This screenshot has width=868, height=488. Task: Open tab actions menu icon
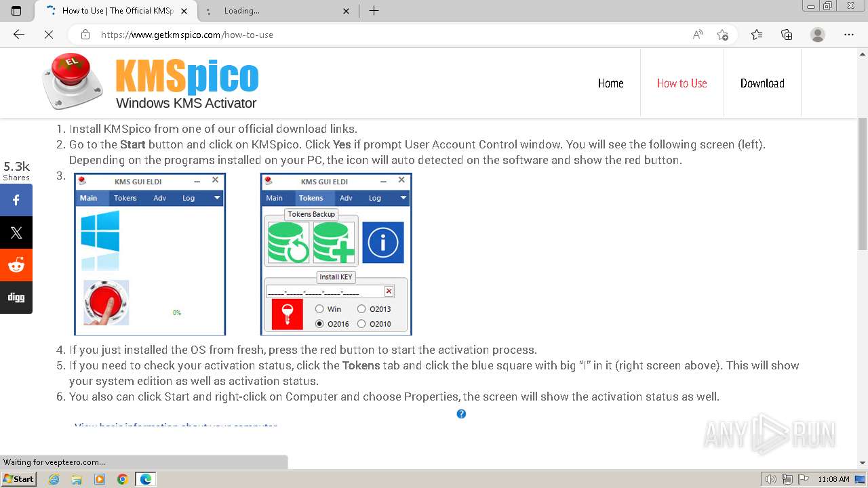[16, 11]
